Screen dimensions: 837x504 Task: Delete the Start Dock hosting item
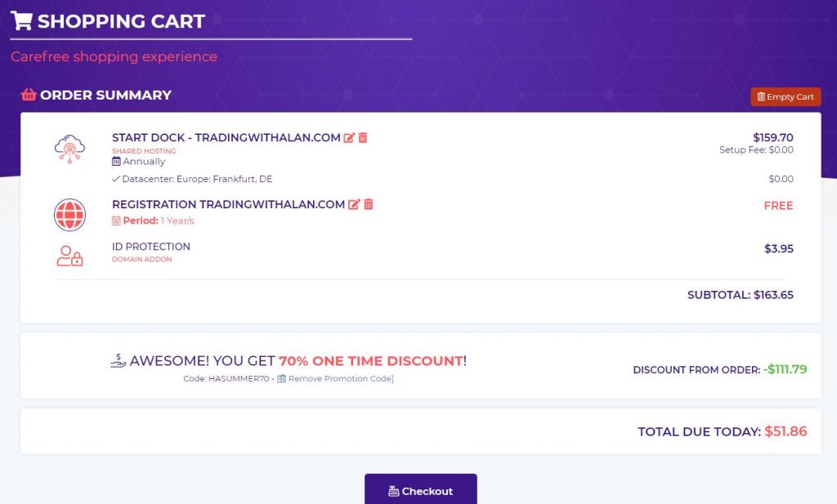coord(363,138)
